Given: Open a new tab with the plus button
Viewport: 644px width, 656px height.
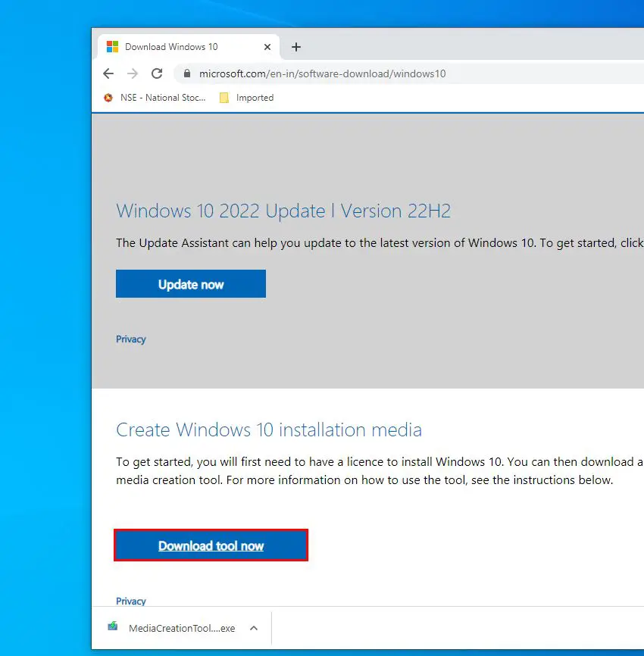Looking at the screenshot, I should click(x=296, y=47).
